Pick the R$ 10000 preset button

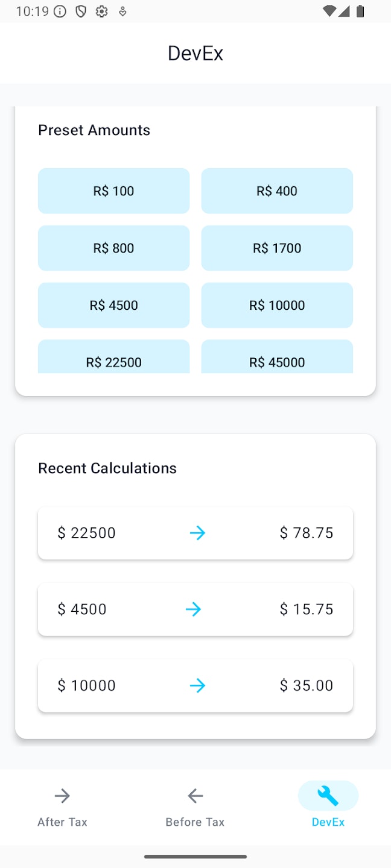[277, 306]
